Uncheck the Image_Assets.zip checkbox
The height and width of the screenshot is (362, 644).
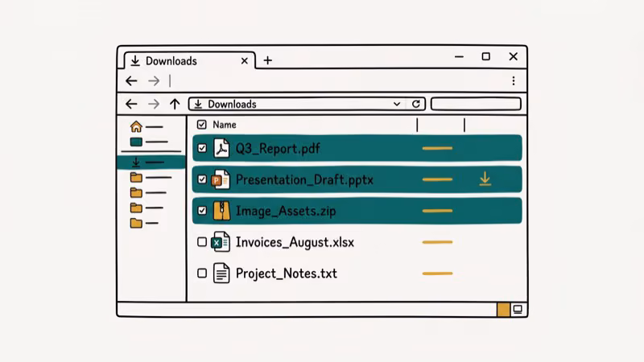(202, 211)
